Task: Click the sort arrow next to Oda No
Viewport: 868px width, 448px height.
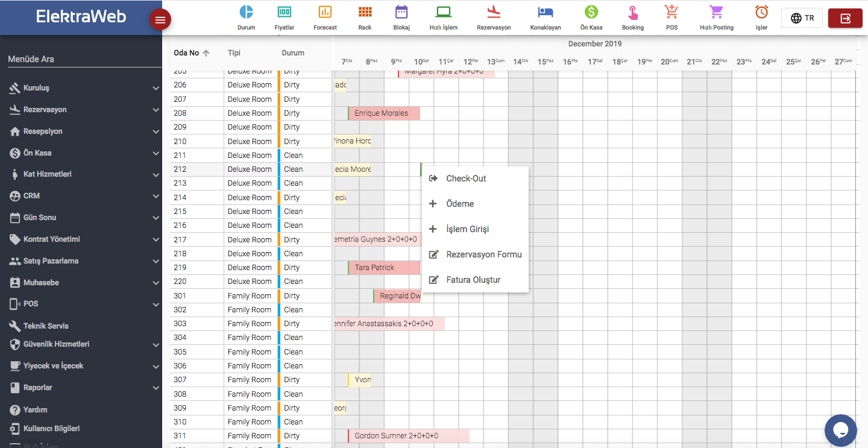Action: (x=206, y=53)
